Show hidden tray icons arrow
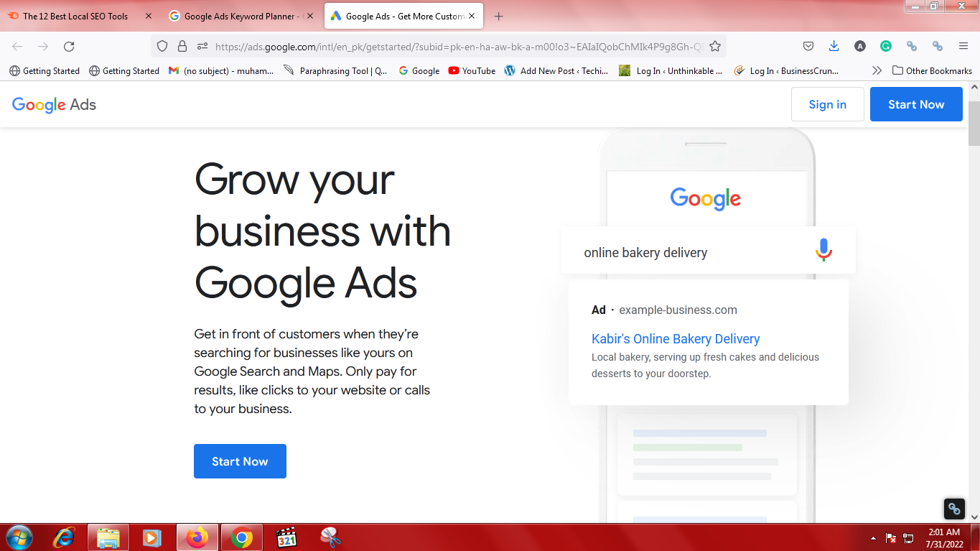Screen dimensions: 980x551 tap(873, 537)
